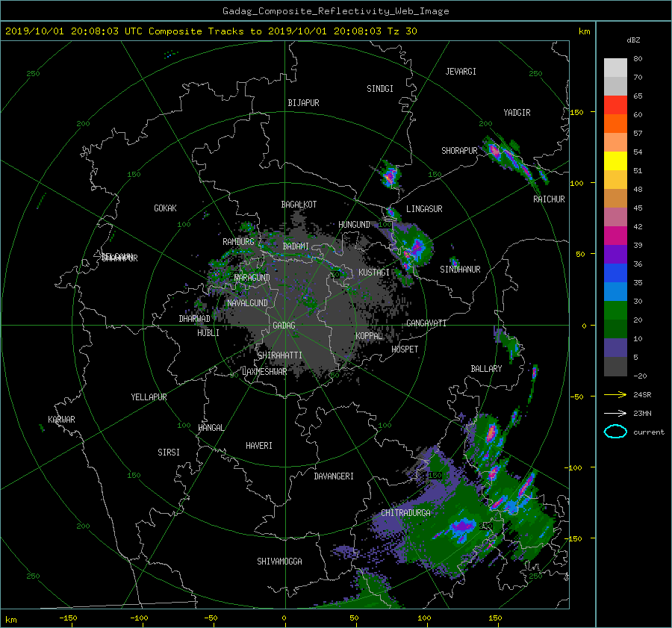Select the lightest gray 80-70 dBZ swatch
Image resolution: width=672 pixels, height=628 pixels.
click(615, 68)
